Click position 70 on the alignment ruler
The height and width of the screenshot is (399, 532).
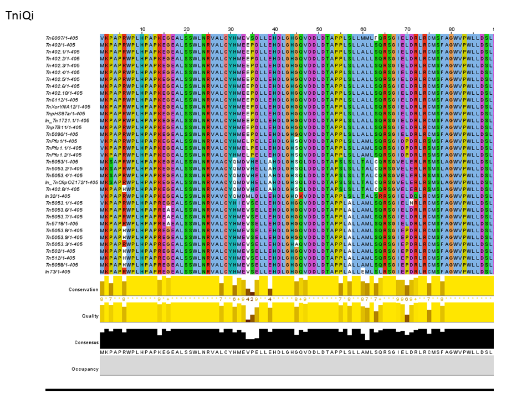click(407, 29)
